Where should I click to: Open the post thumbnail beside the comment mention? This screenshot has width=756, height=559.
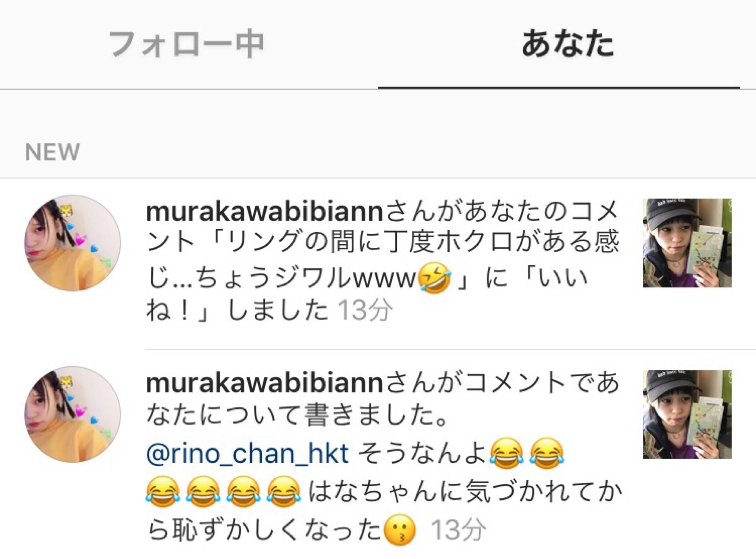[687, 414]
